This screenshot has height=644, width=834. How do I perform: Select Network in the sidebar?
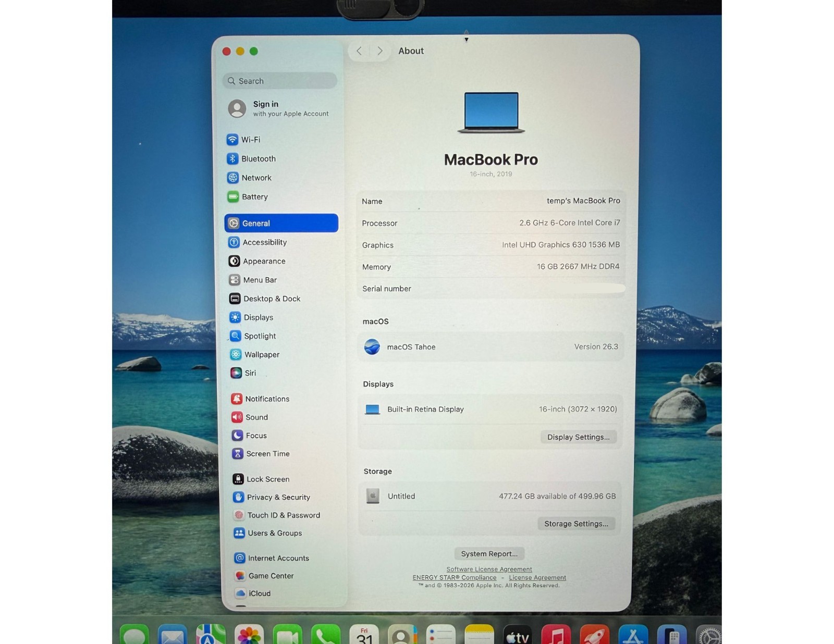tap(250, 178)
